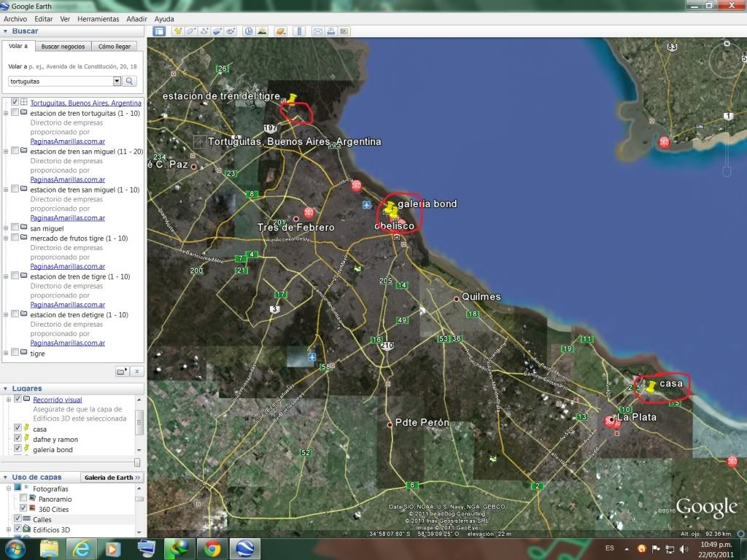The height and width of the screenshot is (560, 747).
Task: Expand estacion de tren tortuguitas results
Action: (x=6, y=113)
